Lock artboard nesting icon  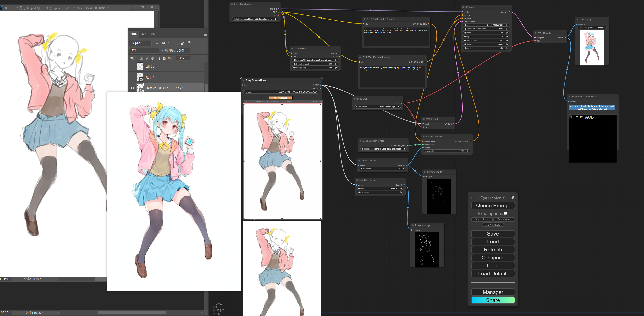coord(158,58)
